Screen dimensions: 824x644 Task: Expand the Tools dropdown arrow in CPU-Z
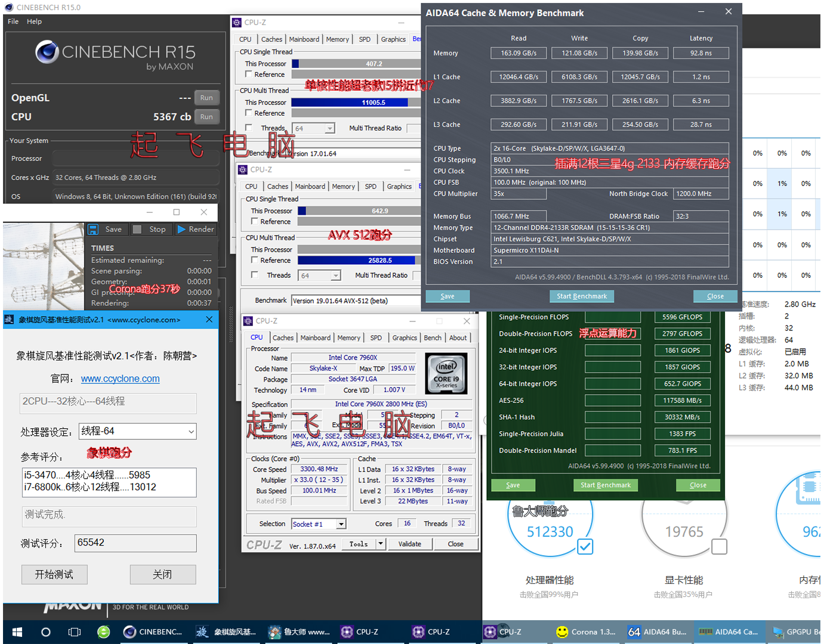point(380,544)
